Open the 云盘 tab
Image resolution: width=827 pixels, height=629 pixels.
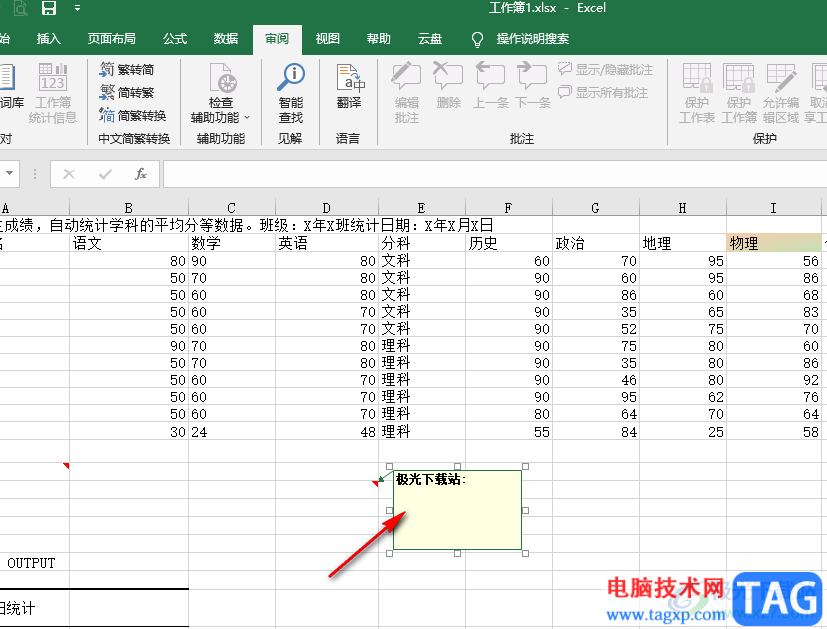pyautogui.click(x=430, y=38)
